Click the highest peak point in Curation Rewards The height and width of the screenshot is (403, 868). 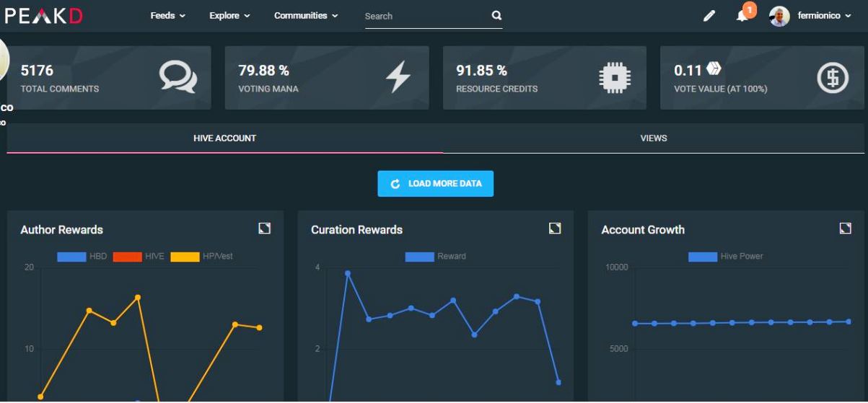tap(347, 273)
